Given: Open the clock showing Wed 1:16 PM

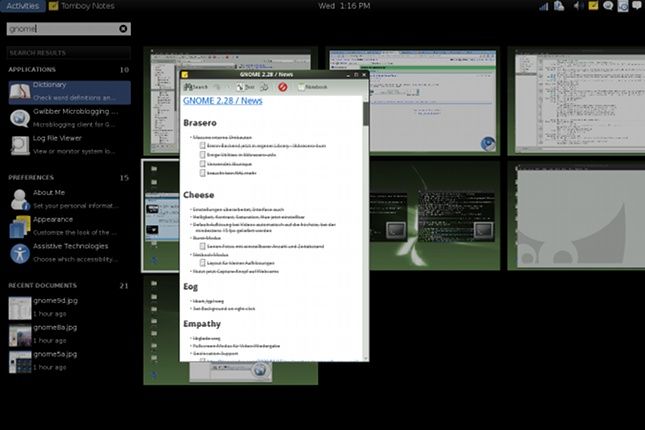Looking at the screenshot, I should pos(344,6).
